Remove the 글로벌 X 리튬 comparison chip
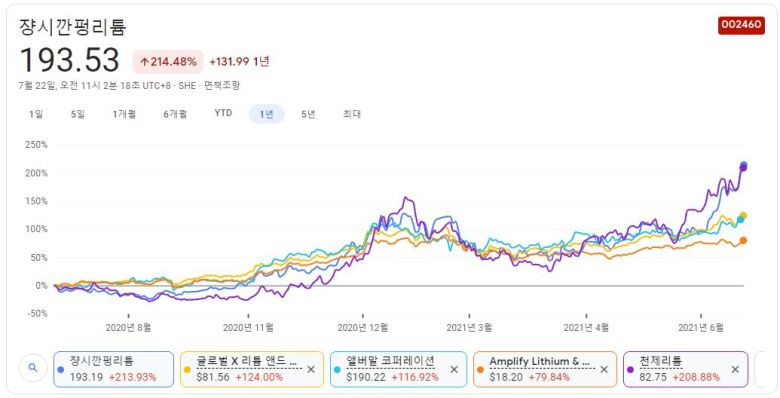This screenshot has height=398, width=780. pos(311,370)
